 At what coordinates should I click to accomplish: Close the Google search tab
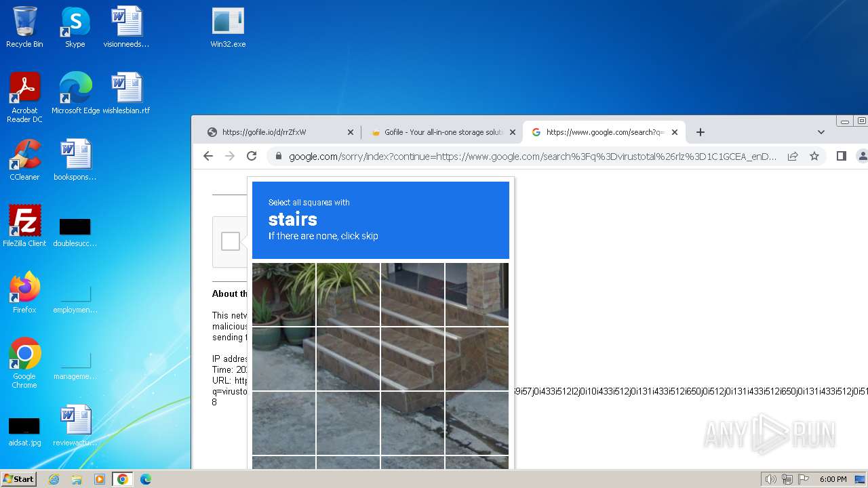click(675, 132)
